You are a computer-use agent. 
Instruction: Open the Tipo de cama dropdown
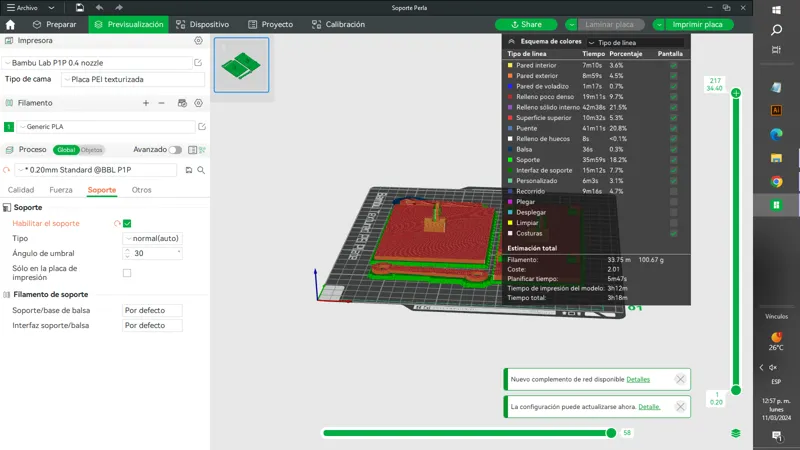[x=133, y=80]
